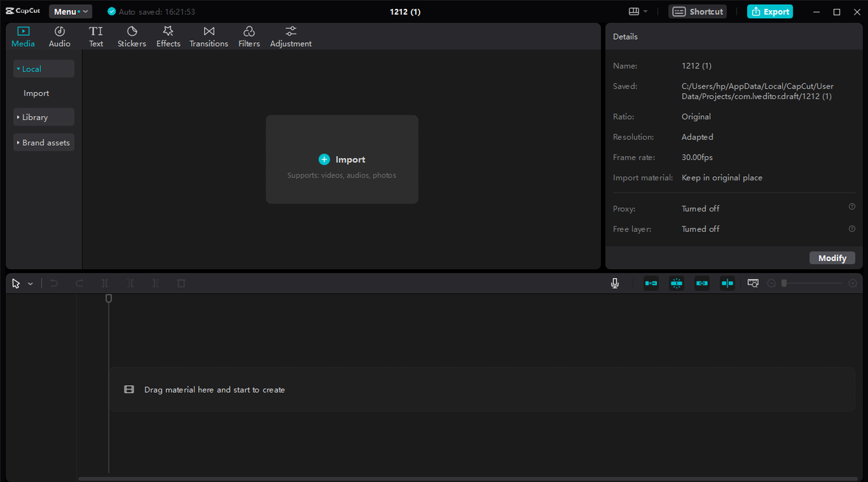This screenshot has height=482, width=868.
Task: Expand the Library section
Action: tap(44, 117)
